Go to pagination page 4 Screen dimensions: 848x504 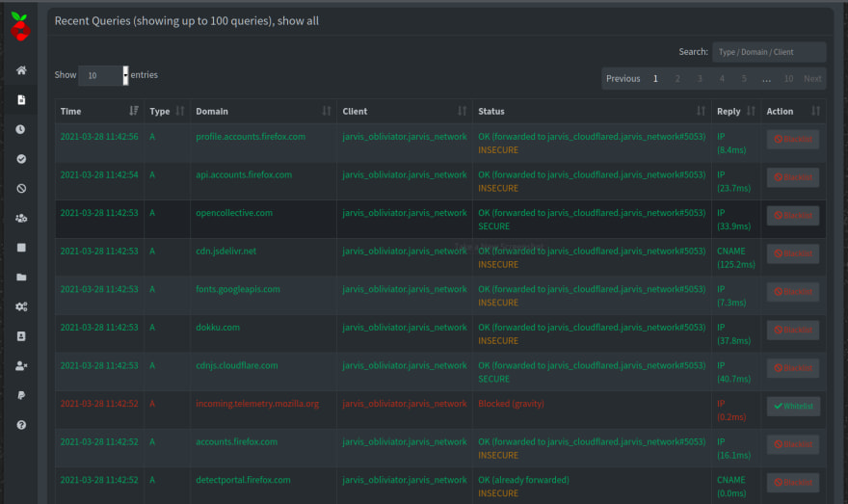722,79
